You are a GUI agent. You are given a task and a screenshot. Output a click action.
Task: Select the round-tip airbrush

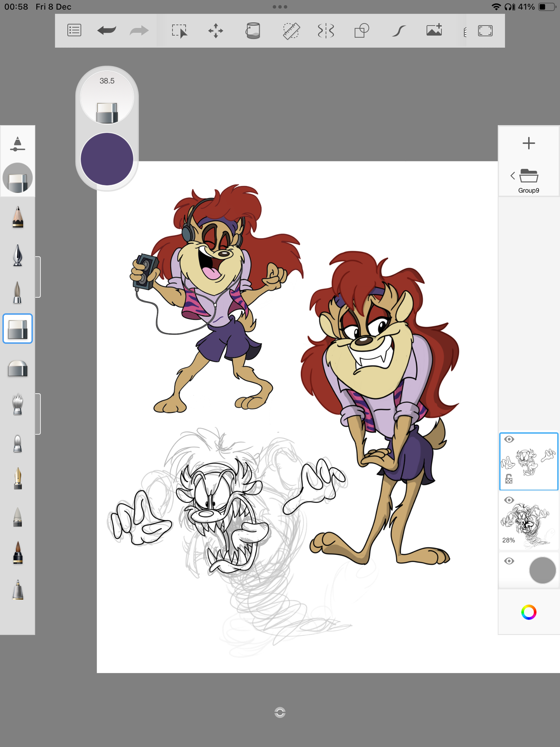coord(17,444)
